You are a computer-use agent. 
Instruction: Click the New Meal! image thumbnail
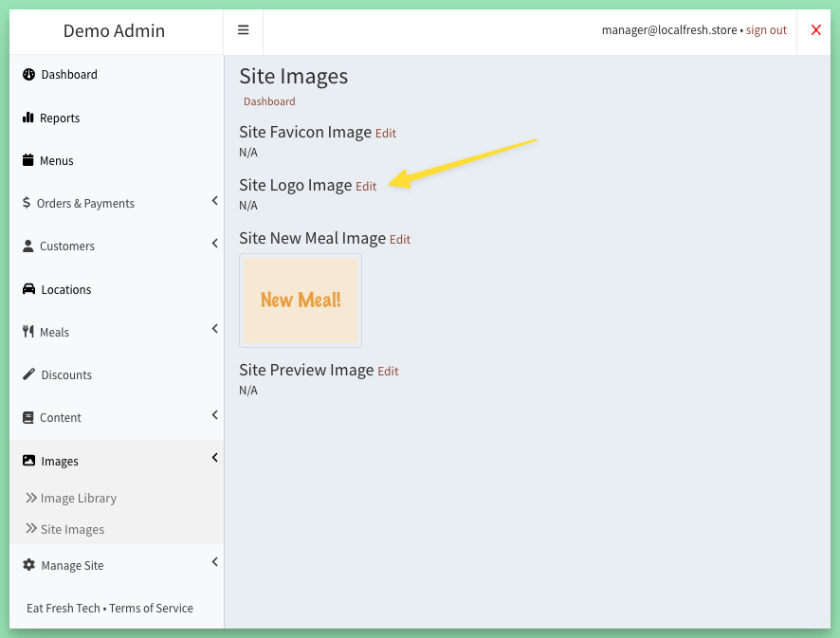coord(301,301)
